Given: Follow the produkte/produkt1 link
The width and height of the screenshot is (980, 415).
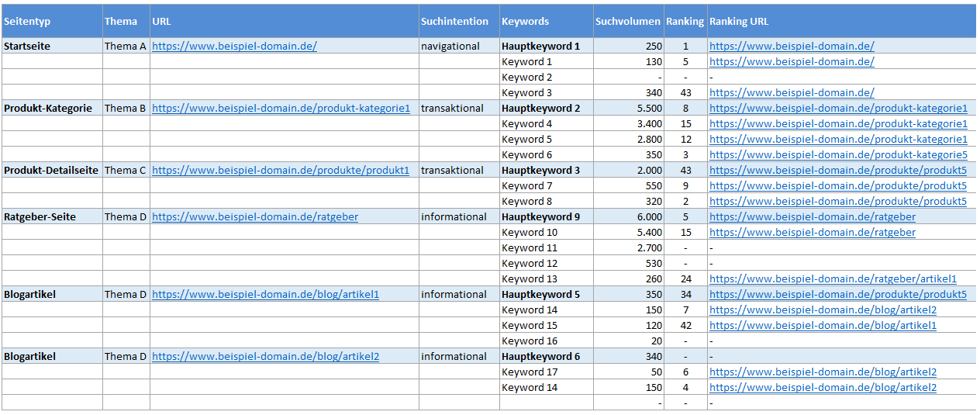Looking at the screenshot, I should (281, 170).
